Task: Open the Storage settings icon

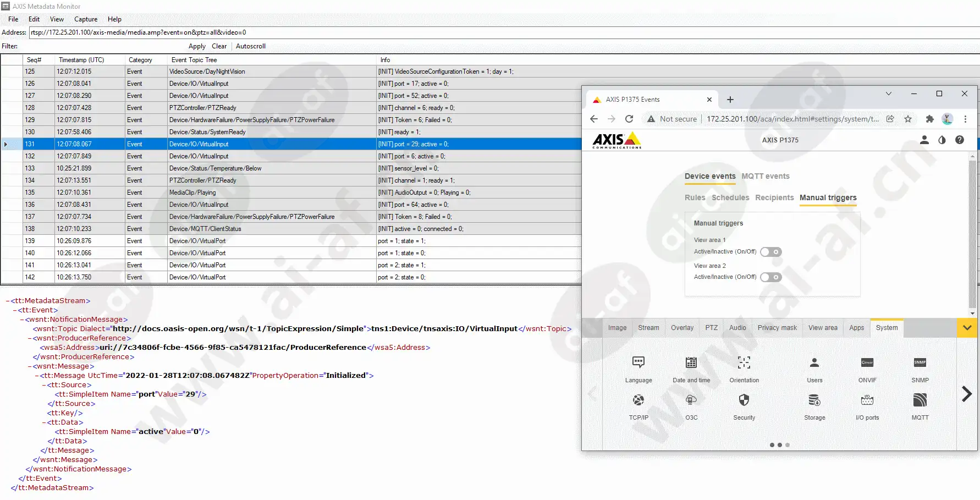Action: pyautogui.click(x=814, y=400)
